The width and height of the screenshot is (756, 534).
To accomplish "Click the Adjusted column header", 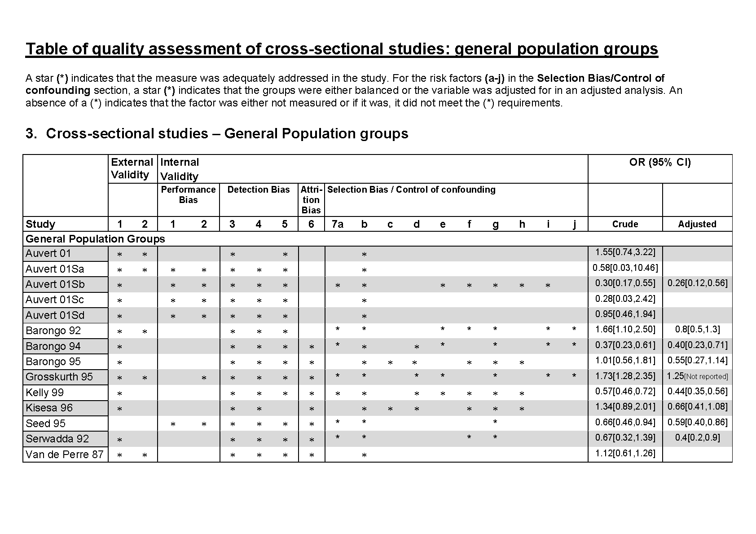I will click(x=697, y=224).
